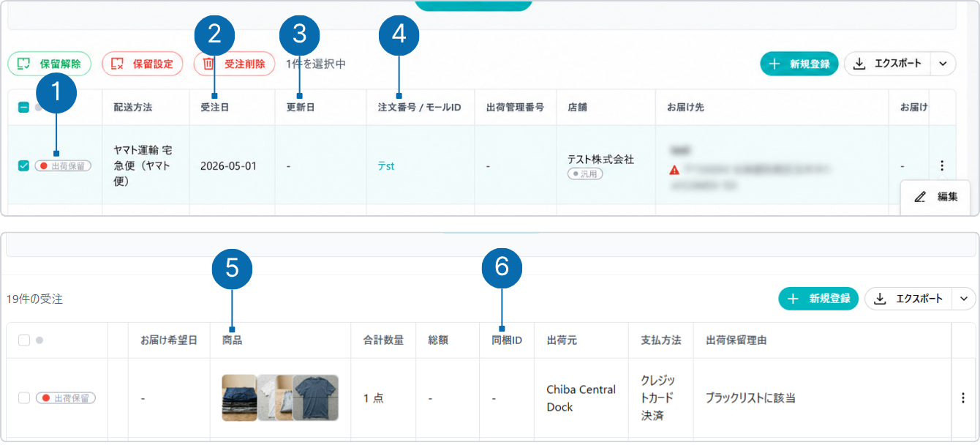The width and height of the screenshot is (980, 448).
Task: Check the lower 出荷保留 order row checkbox
Action: pyautogui.click(x=24, y=398)
